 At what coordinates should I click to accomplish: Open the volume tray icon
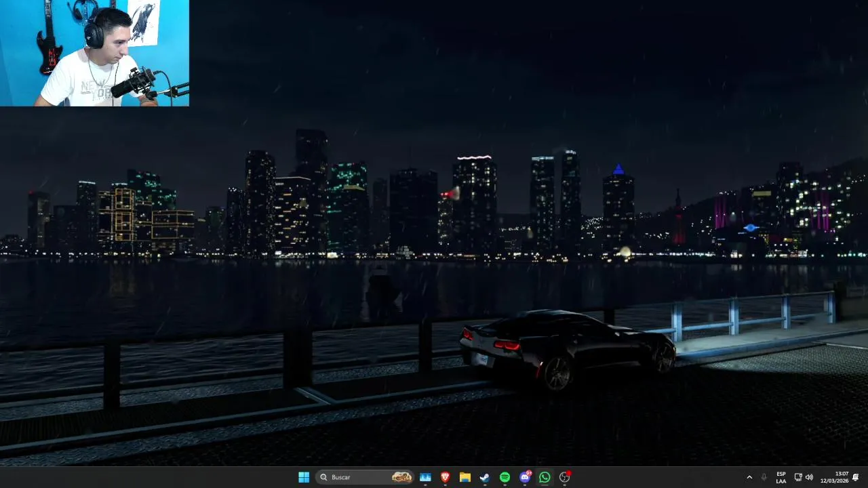809,477
